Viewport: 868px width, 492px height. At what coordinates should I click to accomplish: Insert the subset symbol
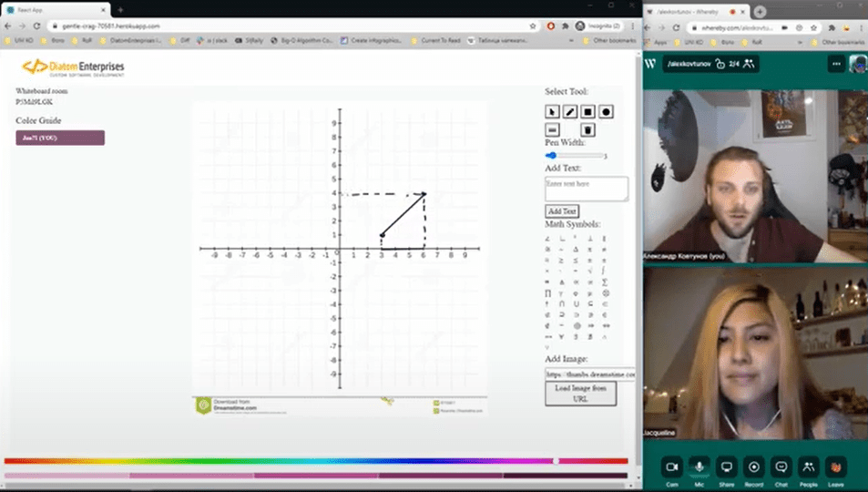pos(605,304)
